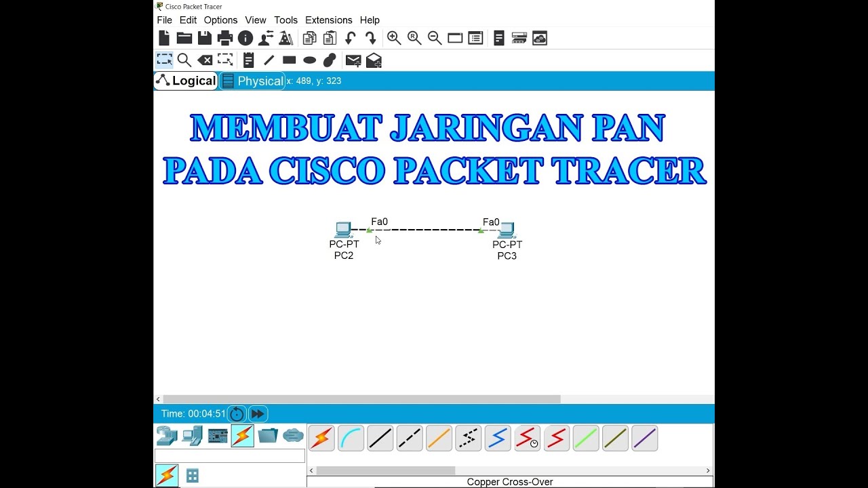This screenshot has height=488, width=868.
Task: Pick the Copper Straight-Through cable
Action: 380,439
